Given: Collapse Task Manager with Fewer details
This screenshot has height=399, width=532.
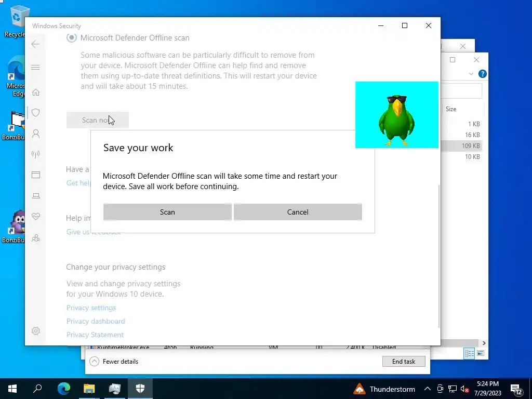Looking at the screenshot, I should (x=114, y=362).
